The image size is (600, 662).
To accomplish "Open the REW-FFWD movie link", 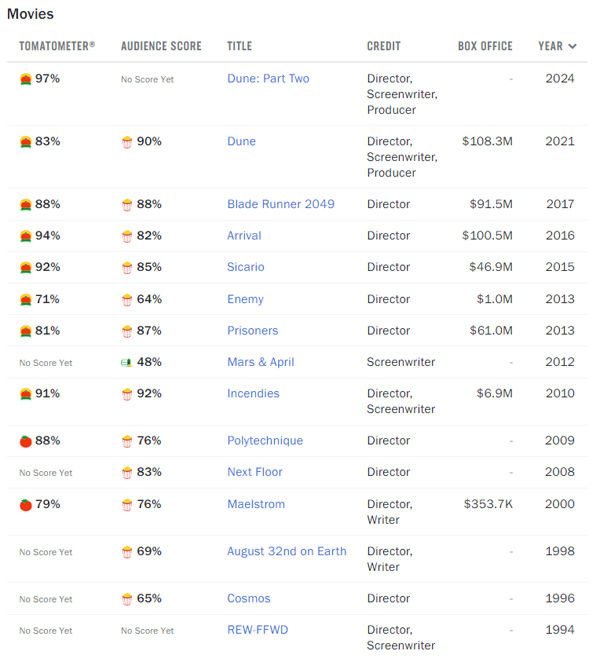I will (x=258, y=630).
